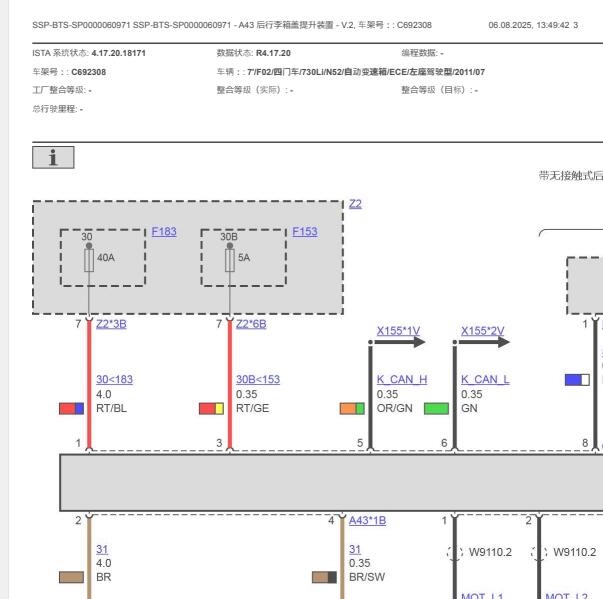
Task: Click the red/yellow RT/GE wire swatch
Action: [x=212, y=408]
